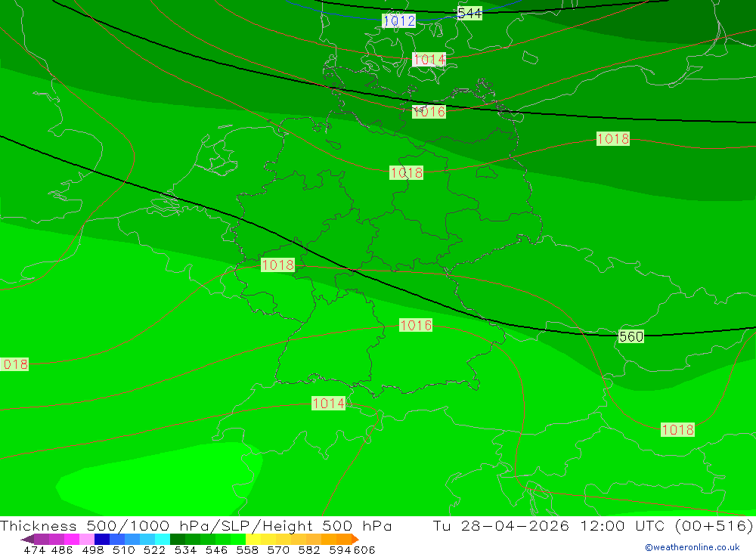Image resolution: width=756 pixels, height=554 pixels.
Task: Click legend value 558
Action: click(x=247, y=549)
